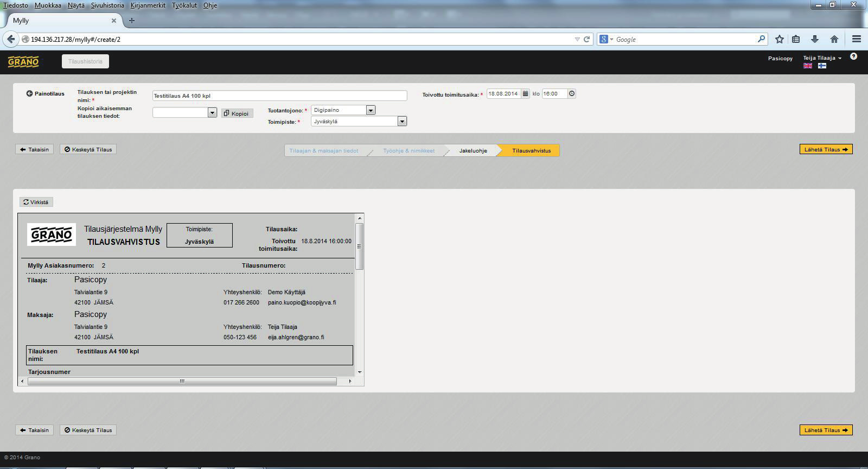Click preview scroll down arrow

tap(359, 372)
